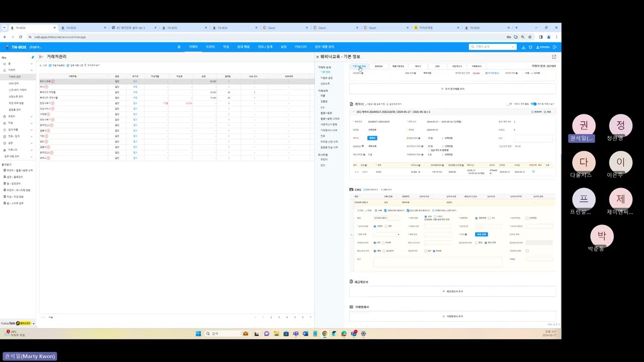Viewport: 644px width, 362px height.
Task: Reload the page with the browser refresh icon
Action: click(x=21, y=37)
